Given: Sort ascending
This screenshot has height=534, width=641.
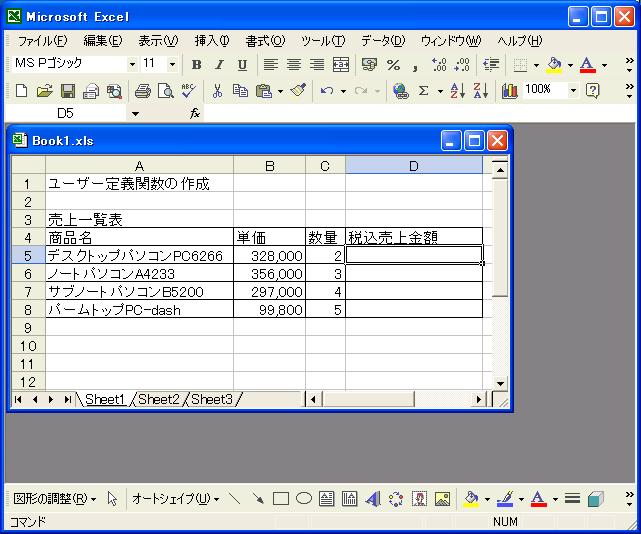Looking at the screenshot, I should coord(457,90).
